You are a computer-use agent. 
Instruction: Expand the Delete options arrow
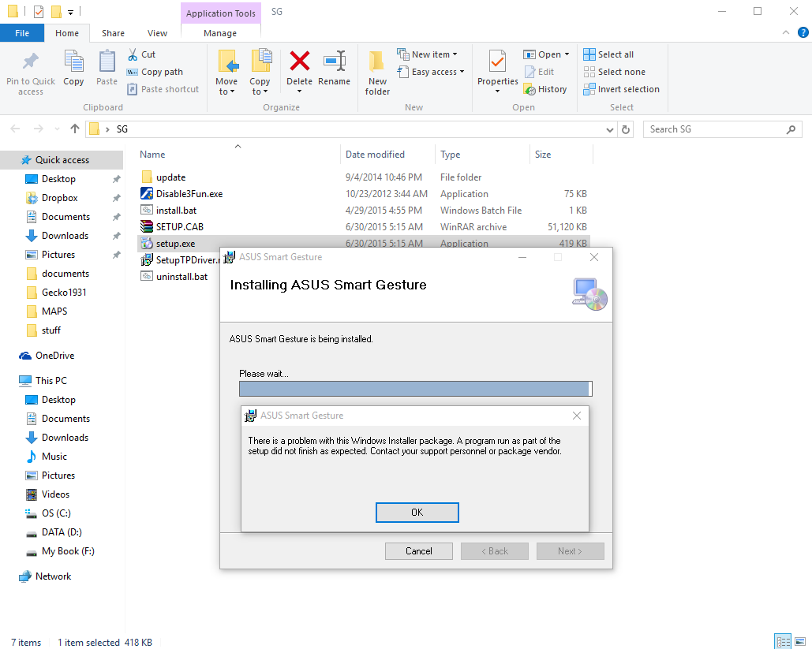click(x=299, y=91)
